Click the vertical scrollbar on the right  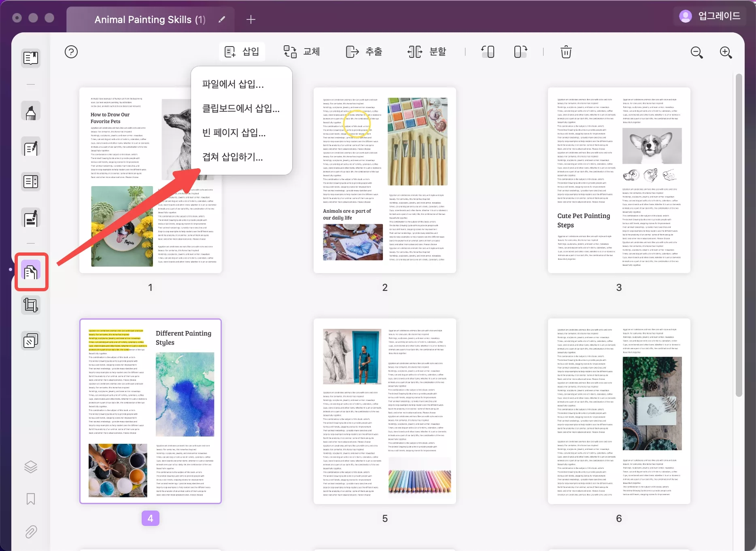point(739,235)
